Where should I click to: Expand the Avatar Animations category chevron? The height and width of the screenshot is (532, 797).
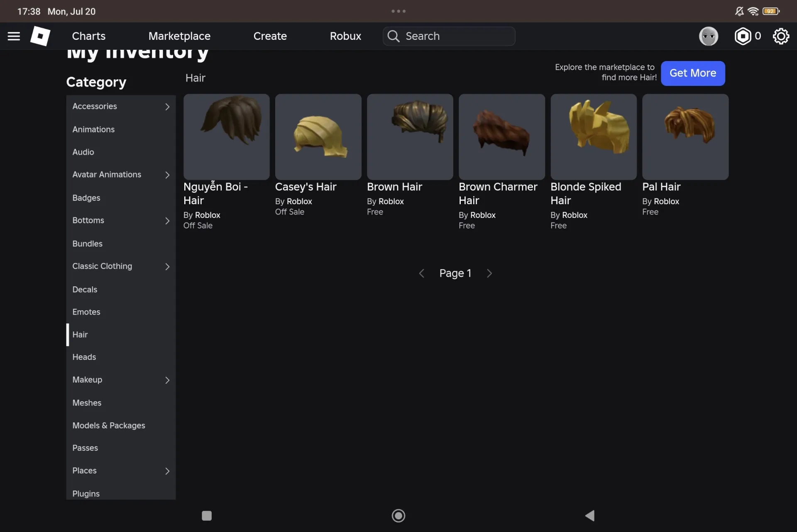tap(167, 175)
